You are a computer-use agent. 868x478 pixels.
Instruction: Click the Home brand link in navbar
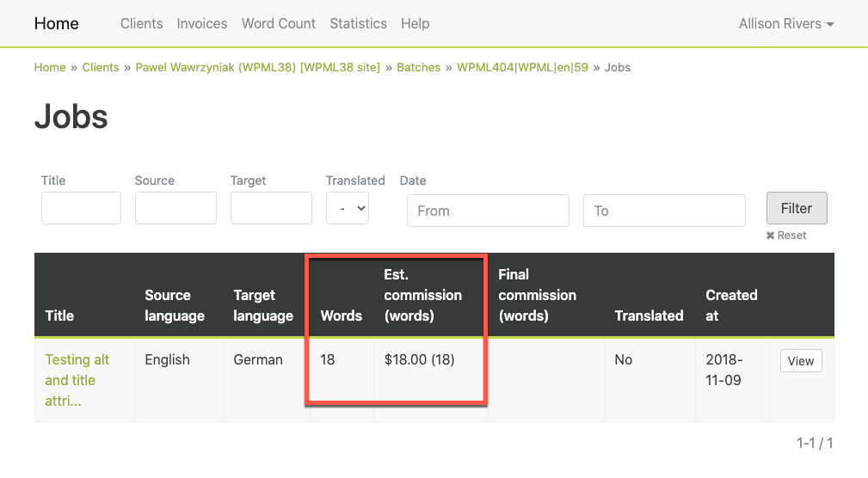[x=57, y=24]
